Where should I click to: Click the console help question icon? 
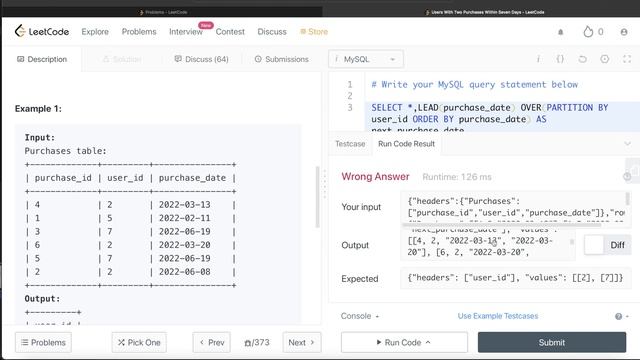618,316
